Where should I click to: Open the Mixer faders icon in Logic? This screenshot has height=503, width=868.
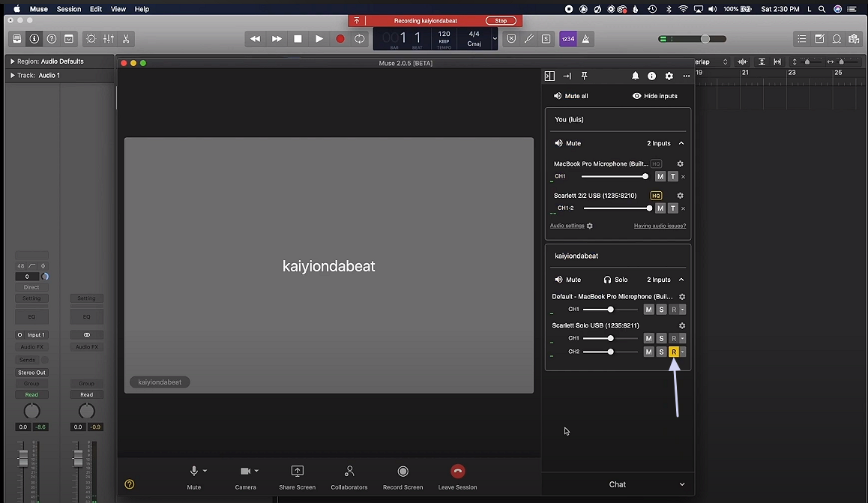pyautogui.click(x=109, y=39)
